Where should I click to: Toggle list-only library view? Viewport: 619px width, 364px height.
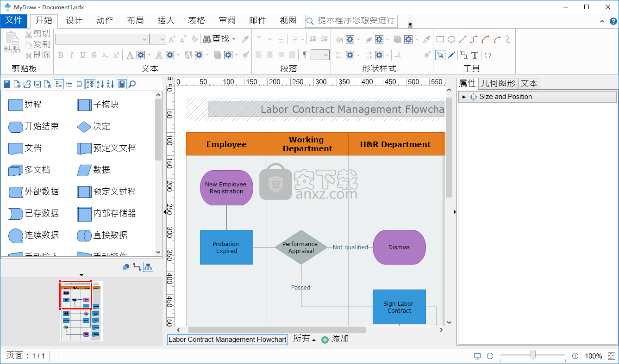pos(69,84)
